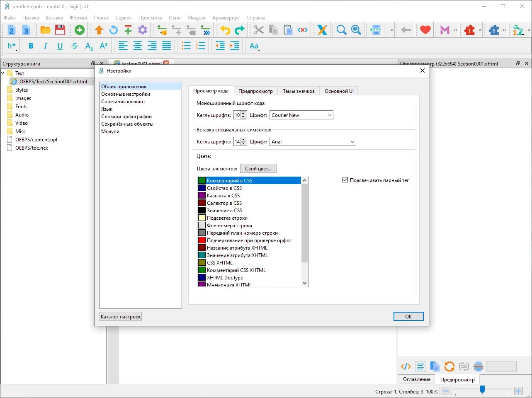Select Словари орфографии category
Viewport: 532px width, 398px height.
141,116
